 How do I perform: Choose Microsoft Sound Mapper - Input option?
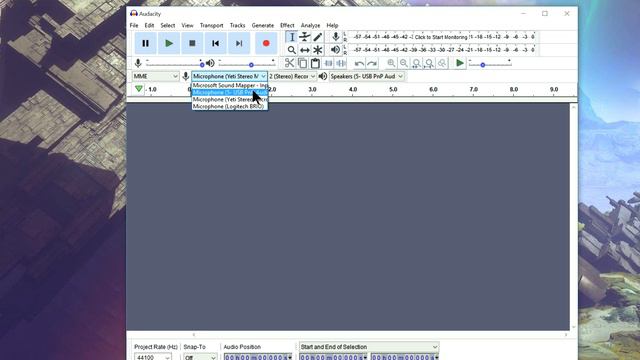point(230,85)
